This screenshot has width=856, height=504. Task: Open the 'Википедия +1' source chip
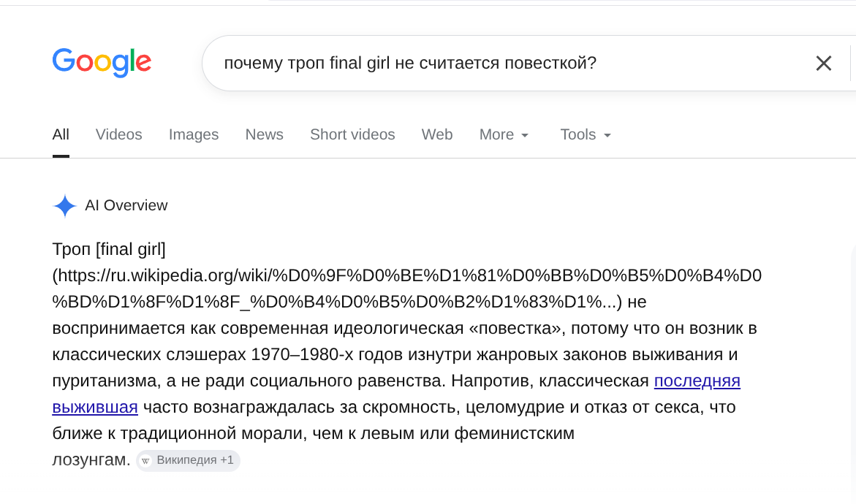tap(188, 460)
